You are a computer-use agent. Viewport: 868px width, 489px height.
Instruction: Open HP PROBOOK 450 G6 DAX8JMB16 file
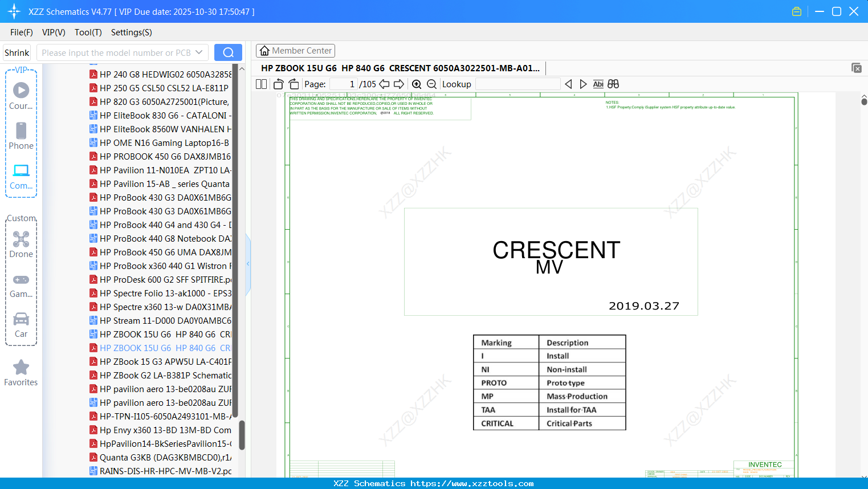[x=161, y=156]
